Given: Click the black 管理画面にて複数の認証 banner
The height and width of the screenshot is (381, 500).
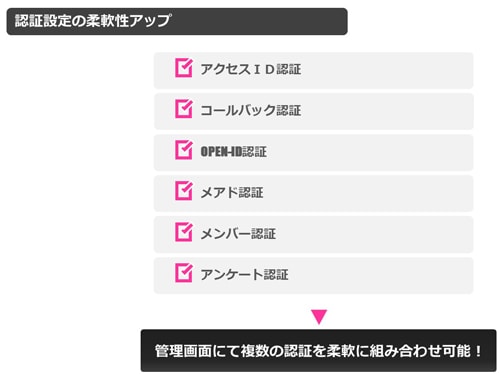Looking at the screenshot, I should tap(319, 351).
